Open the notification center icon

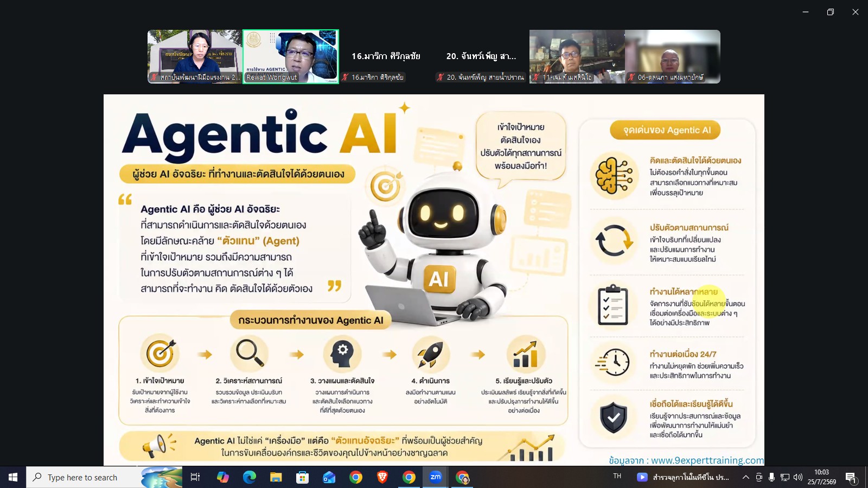click(851, 477)
